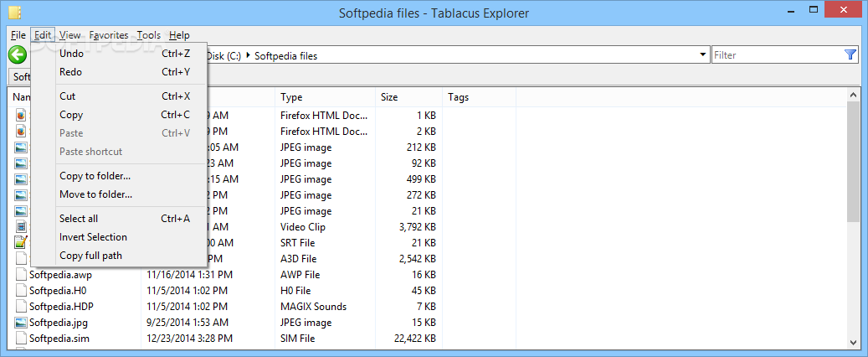Select the Softpedia.HDP file name
This screenshot has width=868, height=357.
click(61, 307)
